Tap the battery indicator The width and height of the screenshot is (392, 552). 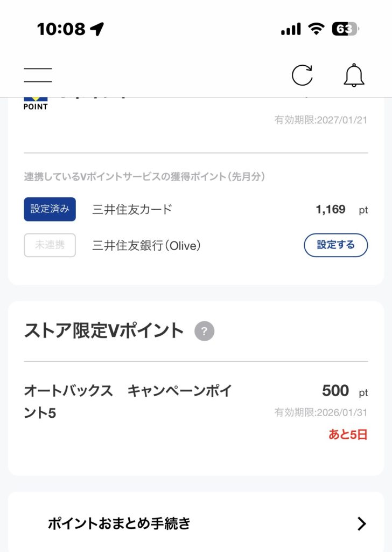point(346,29)
